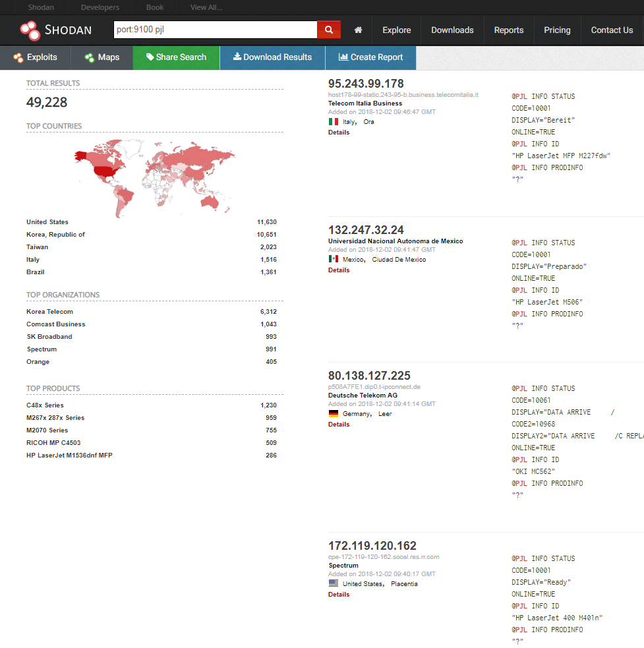Expand View All... in the top bar
Viewport: 644px width, 648px height.
(206, 7)
